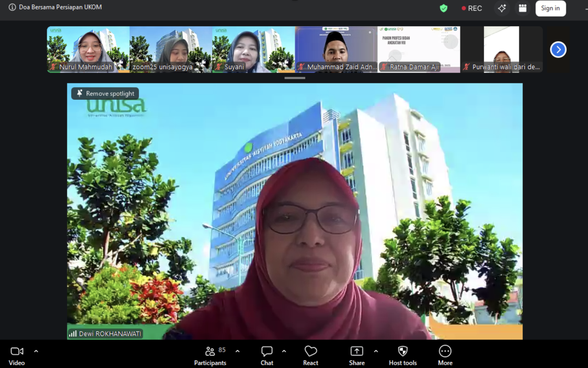The width and height of the screenshot is (588, 368).
Task: Open the Participants panel
Action: click(210, 355)
